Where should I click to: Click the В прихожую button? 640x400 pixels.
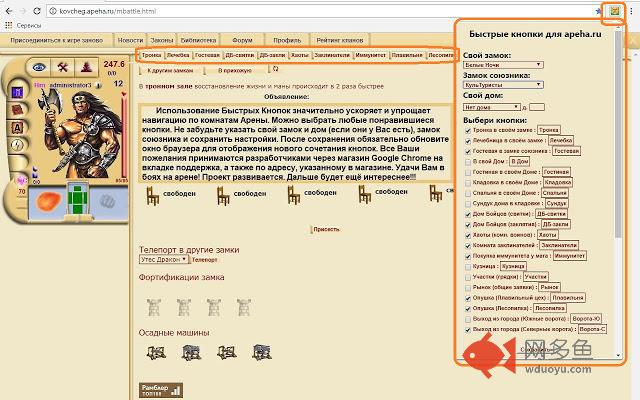coord(235,71)
